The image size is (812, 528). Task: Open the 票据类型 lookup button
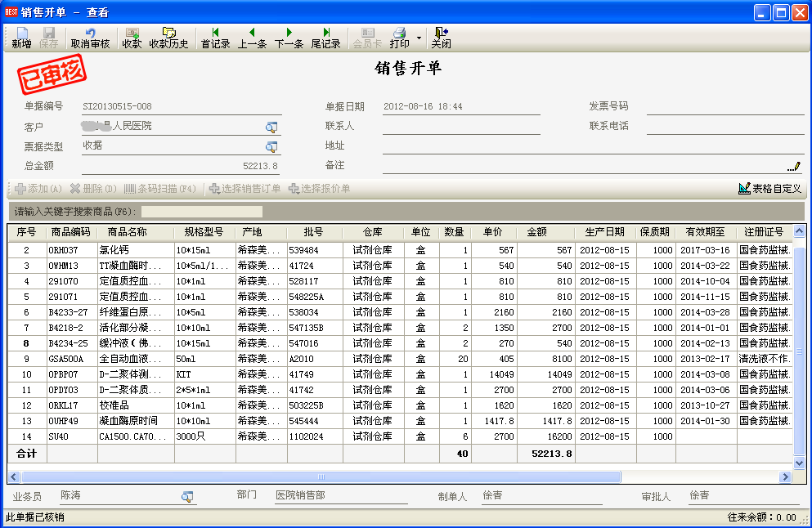point(271,146)
